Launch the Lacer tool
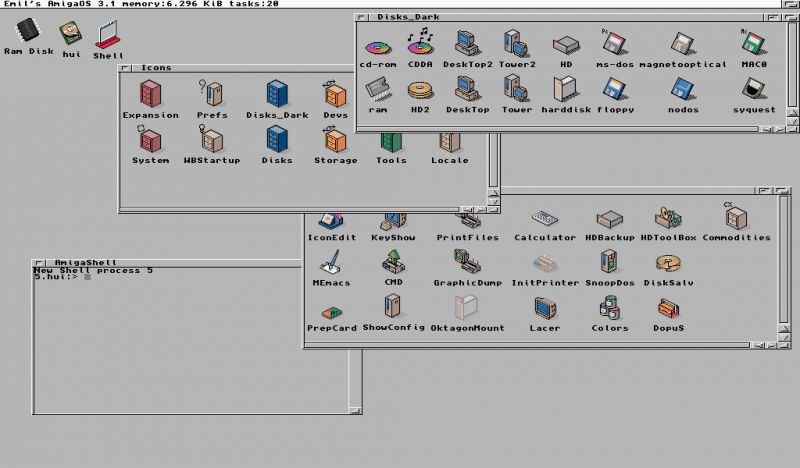This screenshot has height=468, width=800. tap(544, 308)
